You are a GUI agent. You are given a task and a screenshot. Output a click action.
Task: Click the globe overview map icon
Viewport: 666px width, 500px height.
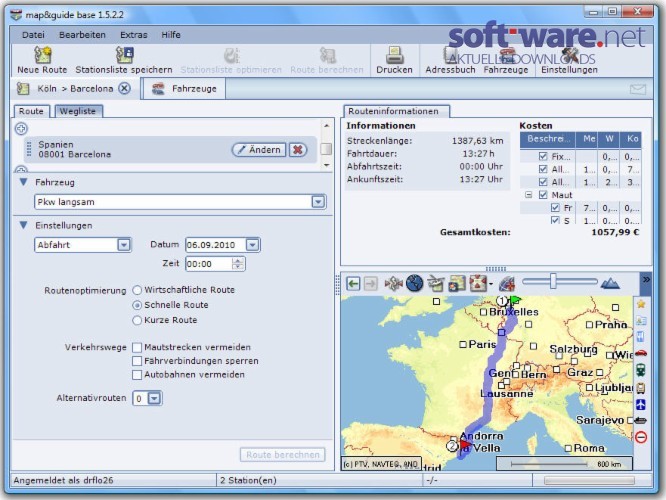coord(415,283)
